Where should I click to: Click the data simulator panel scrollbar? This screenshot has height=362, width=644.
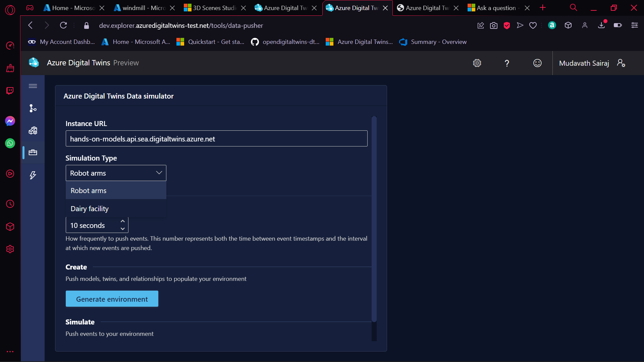[x=374, y=219]
